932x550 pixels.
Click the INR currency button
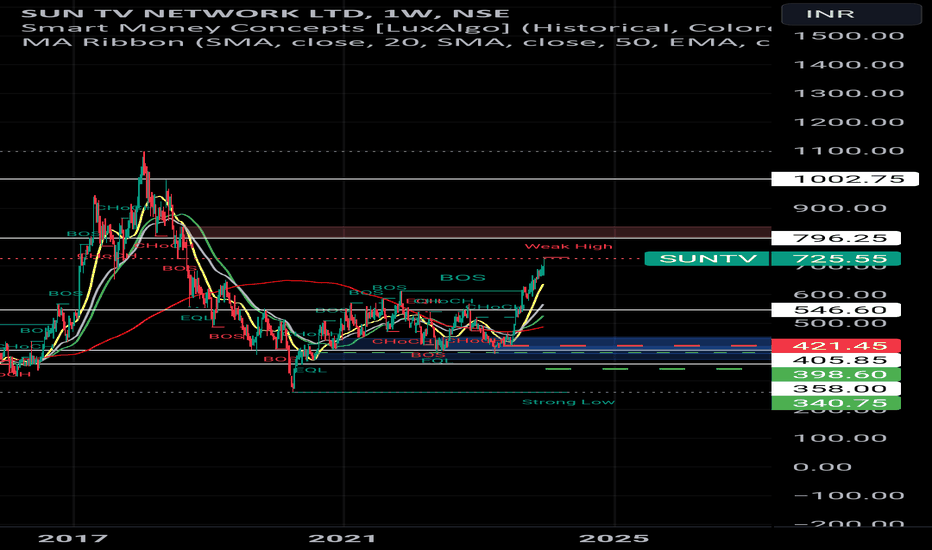click(851, 13)
